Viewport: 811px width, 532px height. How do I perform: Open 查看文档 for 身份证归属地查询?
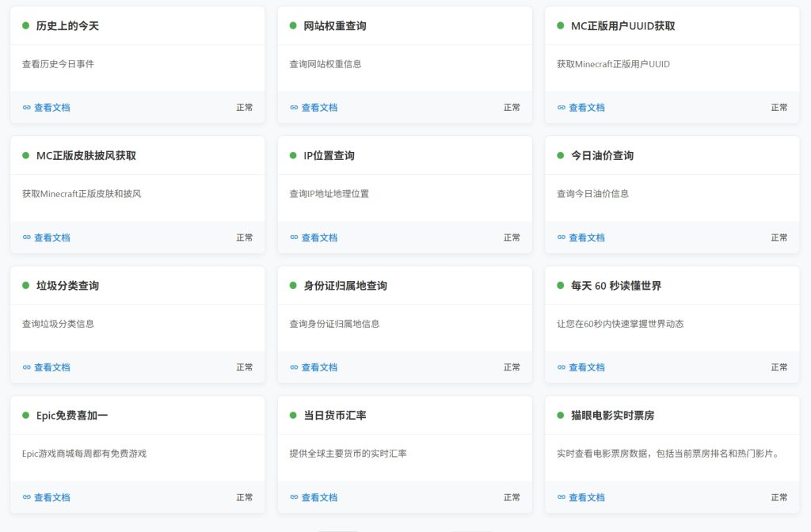click(x=319, y=367)
